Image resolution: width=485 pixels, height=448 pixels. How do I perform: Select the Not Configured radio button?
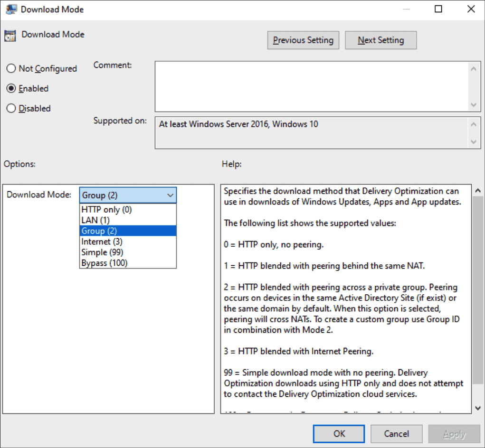coord(11,68)
